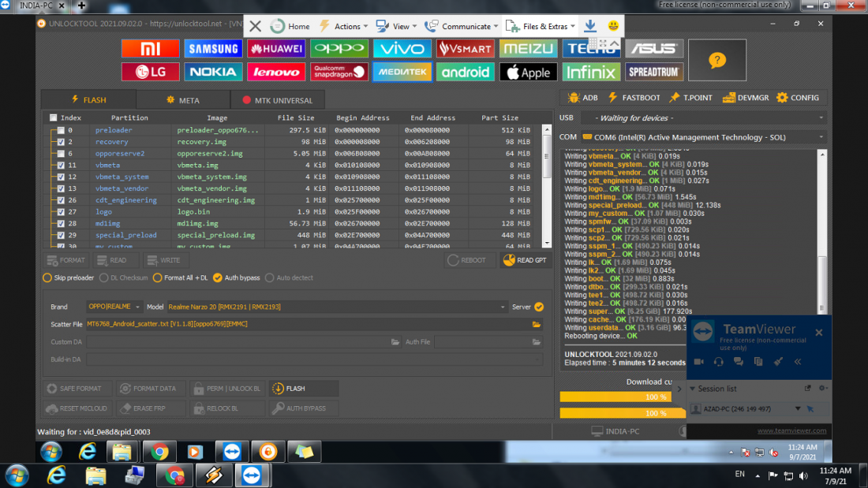Screen dimensions: 868x488
Task: Collapse the TeamViewer Session list
Action: (x=692, y=389)
